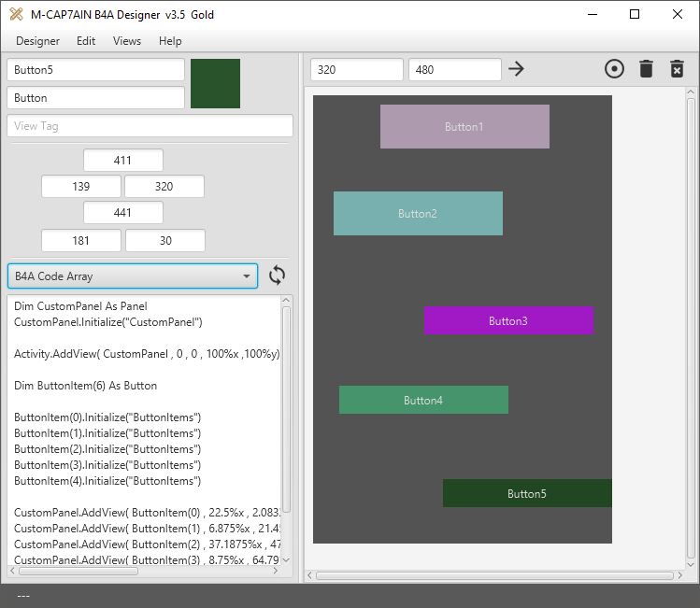Screen dimensions: 700x608
Task: Click the View Tag input field
Action: coord(150,126)
